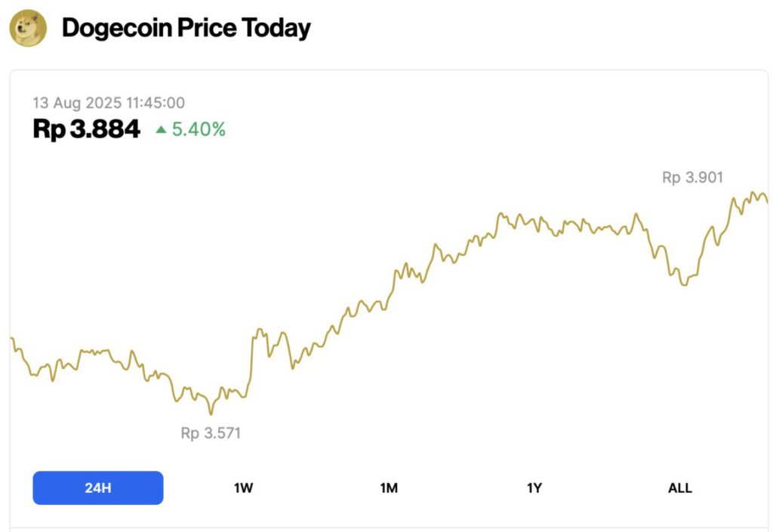Click the 5.40% change percentage
Screen dimensions: 773x532
(x=199, y=130)
